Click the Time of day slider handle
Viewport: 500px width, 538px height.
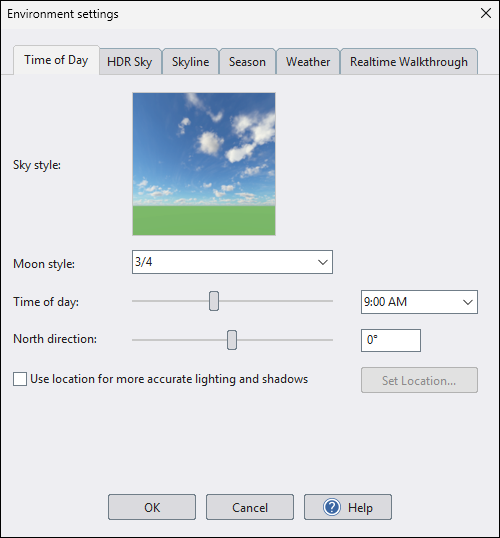pos(214,301)
